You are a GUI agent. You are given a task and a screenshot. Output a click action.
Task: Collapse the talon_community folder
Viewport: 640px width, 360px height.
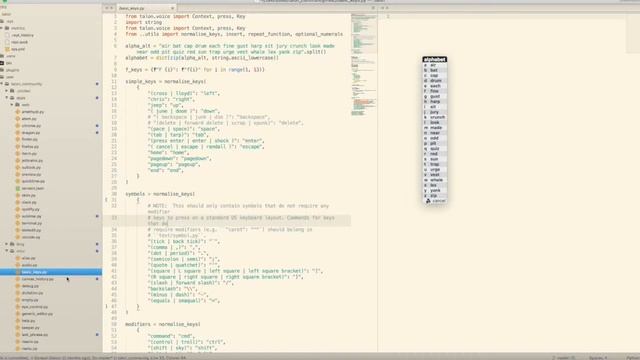coord(2,84)
